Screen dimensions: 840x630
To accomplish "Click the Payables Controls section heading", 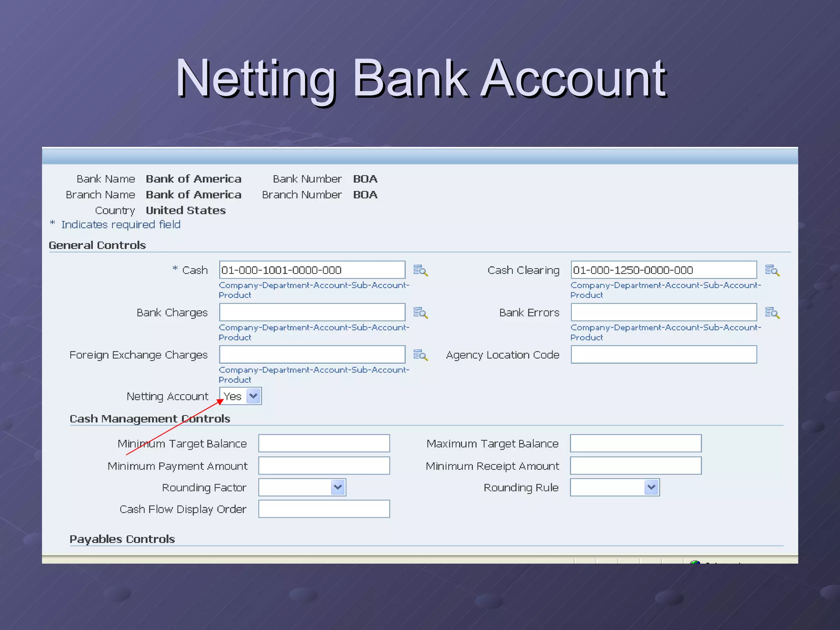I will coord(122,539).
